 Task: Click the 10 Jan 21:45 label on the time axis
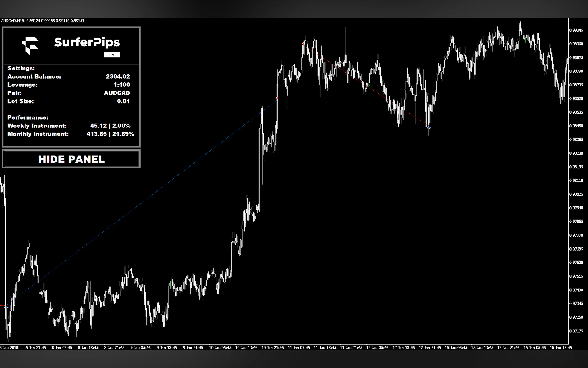pos(272,348)
